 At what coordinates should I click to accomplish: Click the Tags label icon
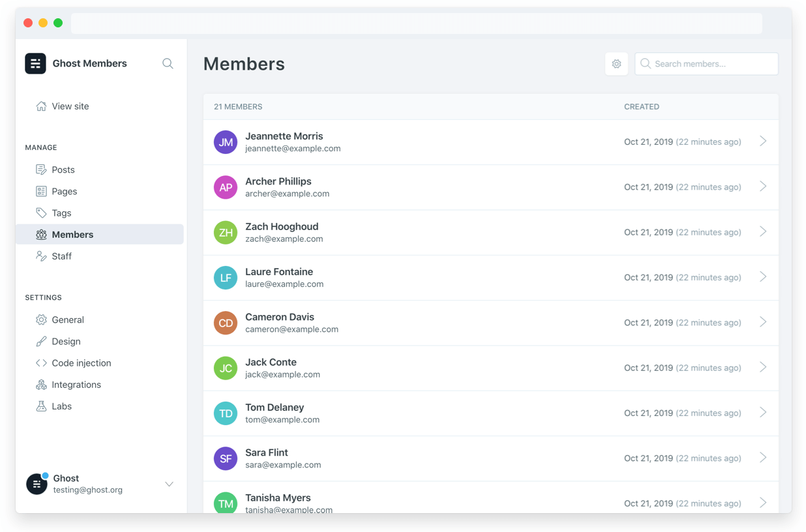click(x=40, y=213)
